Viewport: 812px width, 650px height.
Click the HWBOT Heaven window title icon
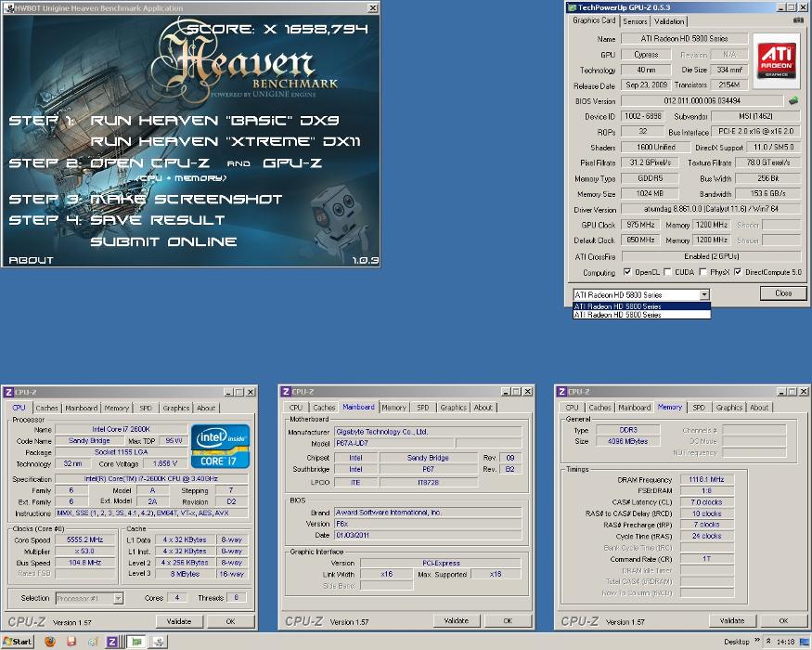[8, 7]
